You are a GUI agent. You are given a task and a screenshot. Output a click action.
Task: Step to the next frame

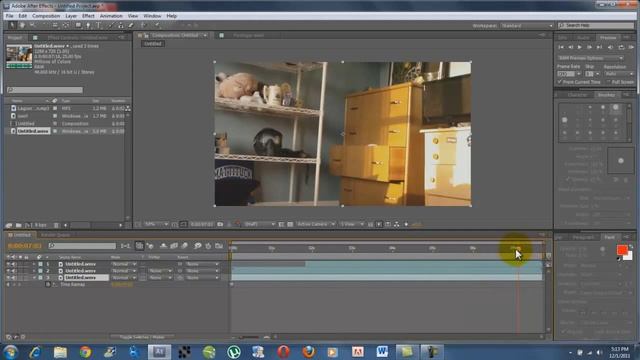pos(589,47)
